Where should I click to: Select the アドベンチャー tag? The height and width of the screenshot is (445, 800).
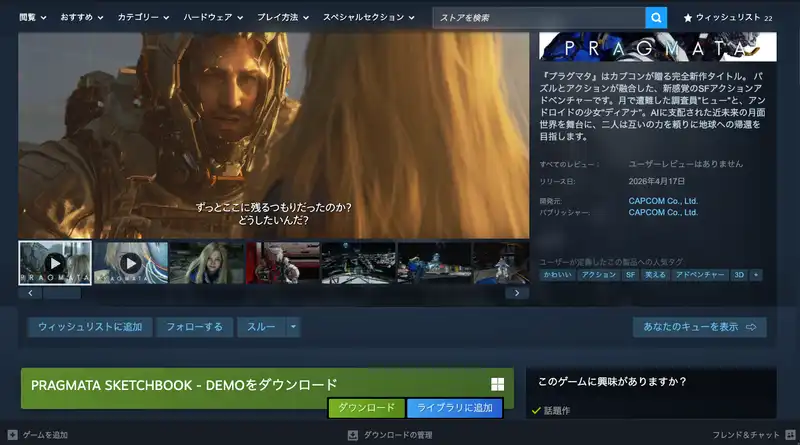[x=699, y=275]
